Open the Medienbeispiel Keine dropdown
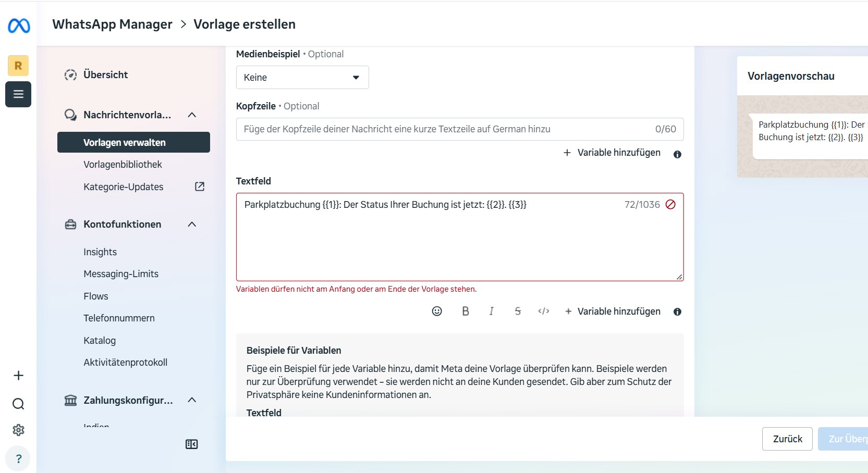Viewport: 868px width, 473px height. pos(302,77)
